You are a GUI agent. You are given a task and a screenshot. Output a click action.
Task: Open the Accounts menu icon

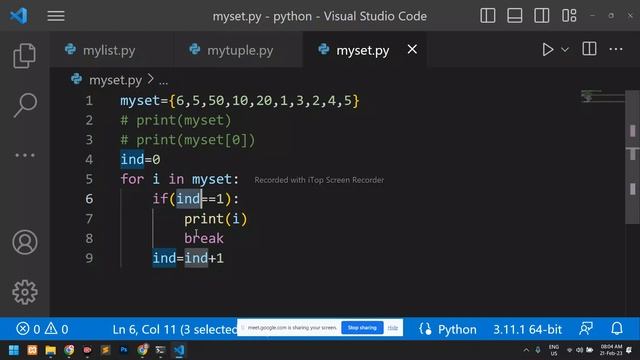pos(25,242)
